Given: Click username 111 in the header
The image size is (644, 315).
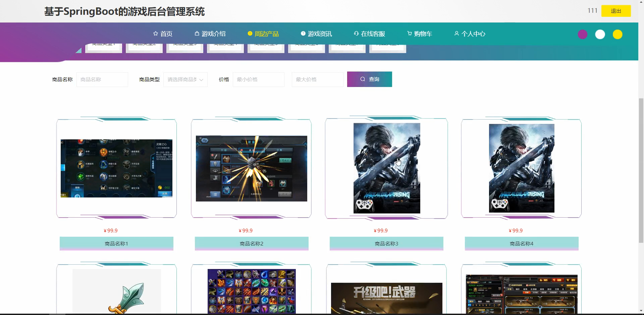Looking at the screenshot, I should (592, 10).
